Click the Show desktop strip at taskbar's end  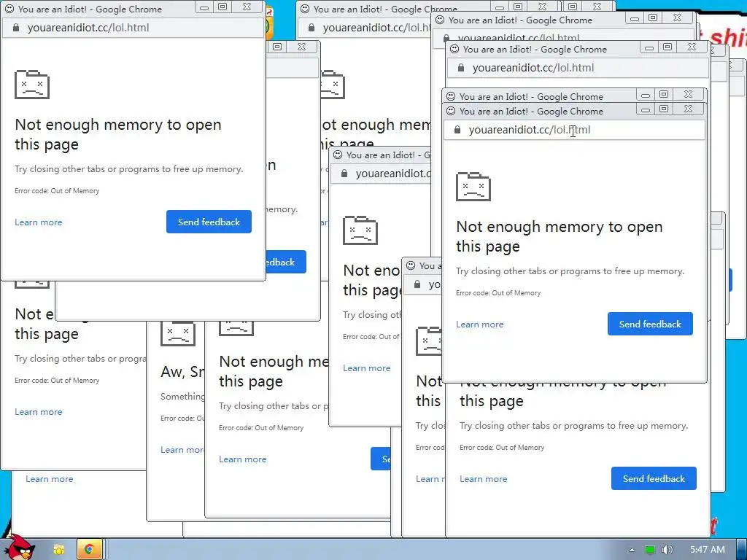742,550
